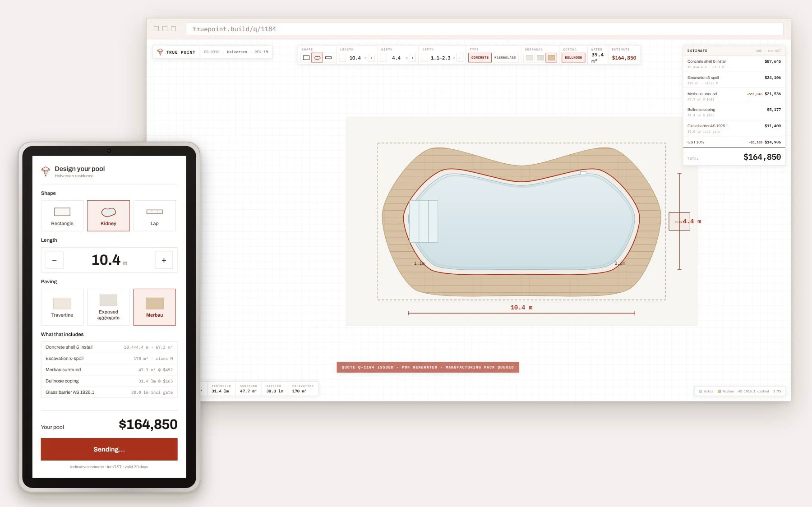This screenshot has height=507, width=812.
Task: Click the 10.4 m length dimension label
Action: coord(521,307)
